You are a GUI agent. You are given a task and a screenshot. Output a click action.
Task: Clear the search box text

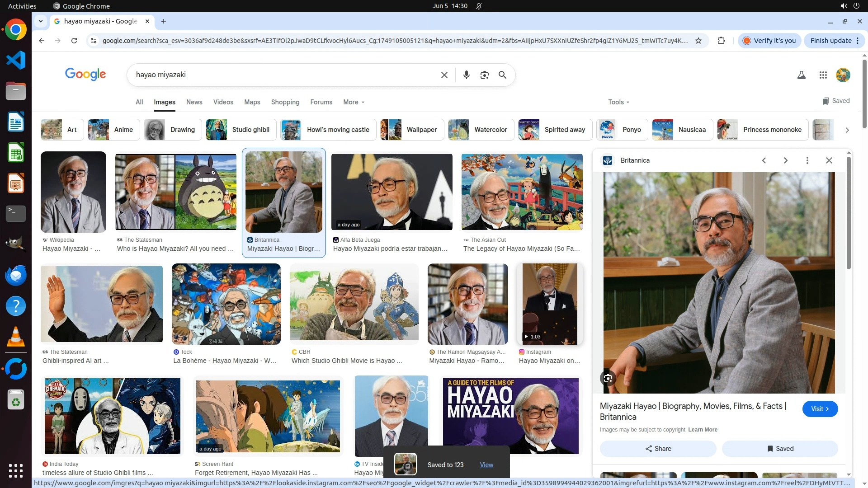pyautogui.click(x=444, y=75)
